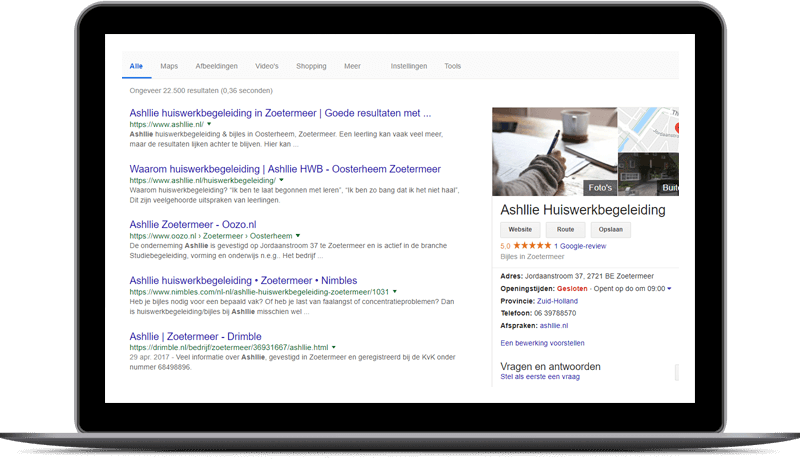This screenshot has height=459, width=800.
Task: Expand the arrow beside the oozo.nl URL
Action: tap(298, 236)
